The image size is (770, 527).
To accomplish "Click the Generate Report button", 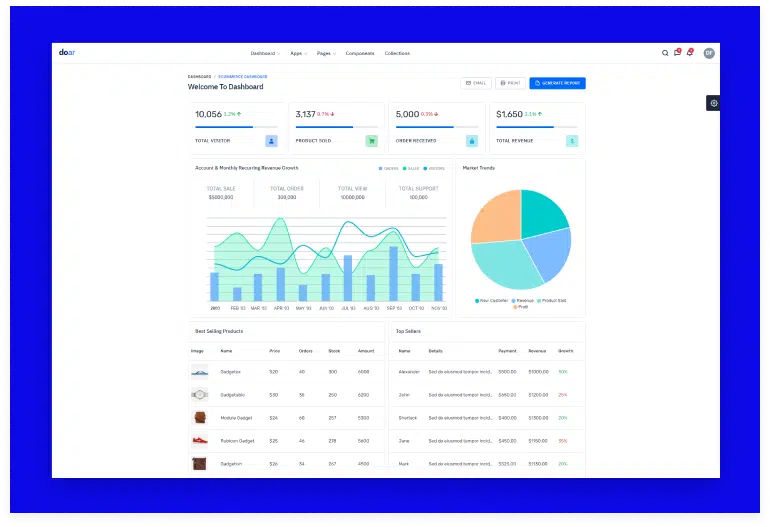I will pyautogui.click(x=558, y=83).
